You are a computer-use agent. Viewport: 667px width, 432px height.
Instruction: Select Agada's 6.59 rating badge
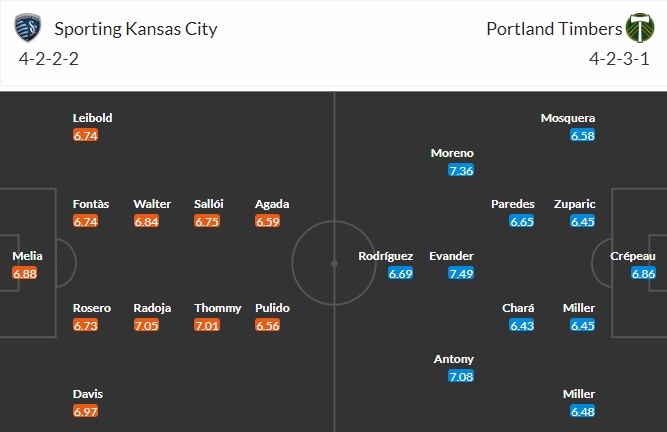268,221
